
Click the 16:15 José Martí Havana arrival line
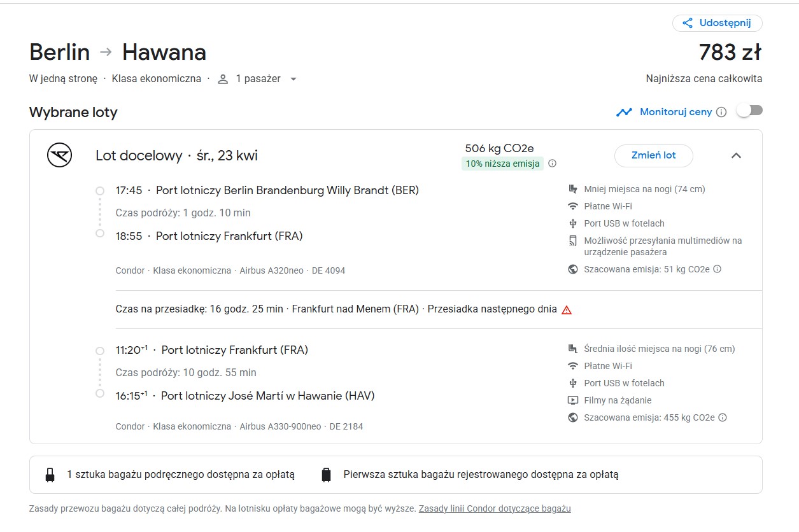(x=245, y=396)
